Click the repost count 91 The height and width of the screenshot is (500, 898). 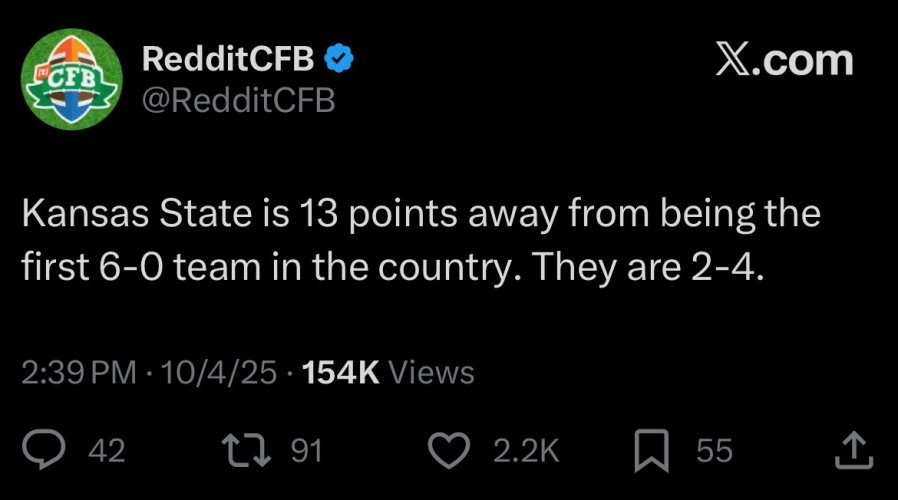pyautogui.click(x=306, y=451)
